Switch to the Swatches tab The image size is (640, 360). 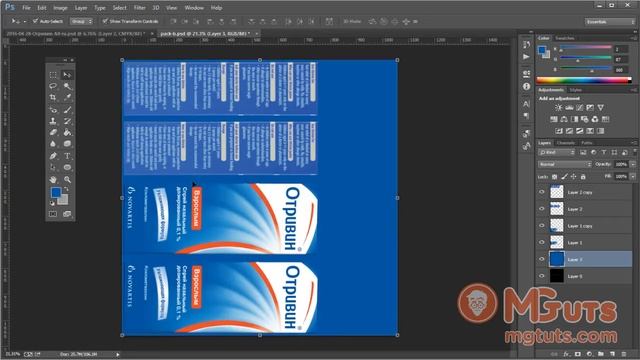click(x=565, y=38)
